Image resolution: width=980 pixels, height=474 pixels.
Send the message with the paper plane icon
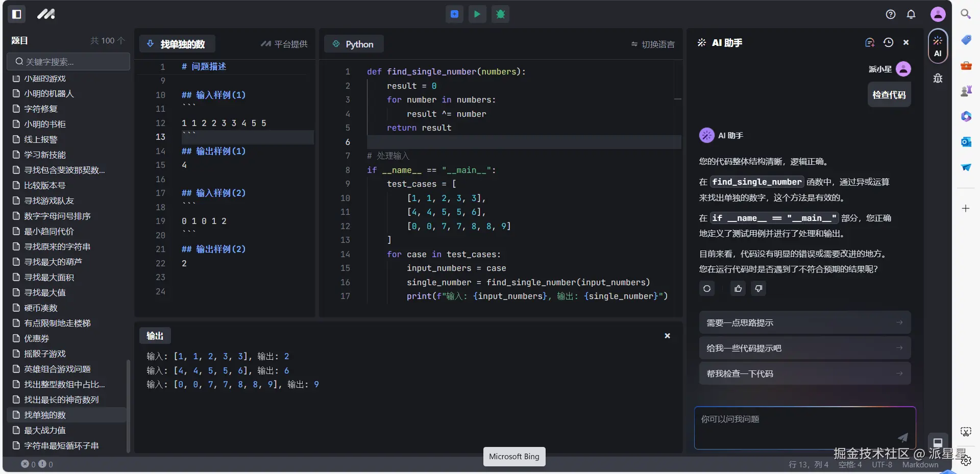click(903, 437)
